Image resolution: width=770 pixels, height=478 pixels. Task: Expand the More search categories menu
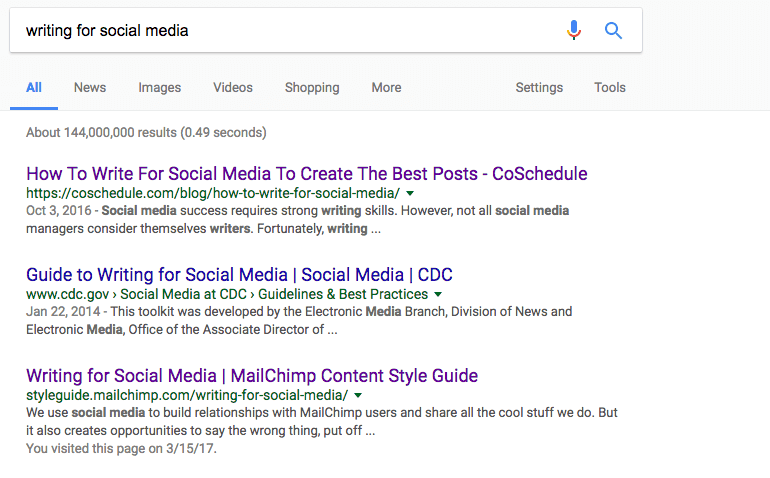pos(386,87)
